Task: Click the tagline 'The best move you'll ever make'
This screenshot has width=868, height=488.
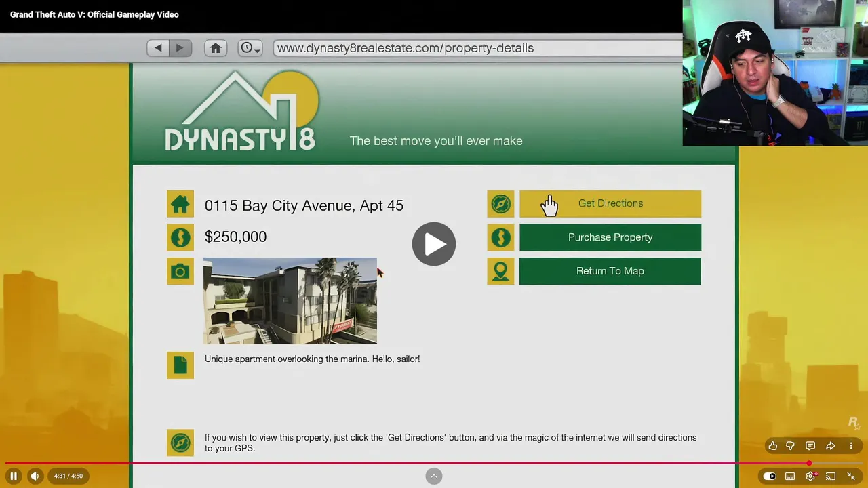Action: (436, 141)
